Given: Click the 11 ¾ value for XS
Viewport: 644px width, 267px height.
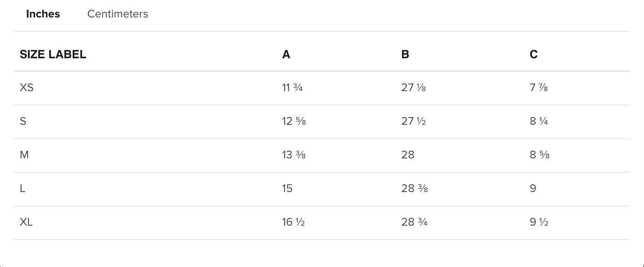Looking at the screenshot, I should click(293, 87).
